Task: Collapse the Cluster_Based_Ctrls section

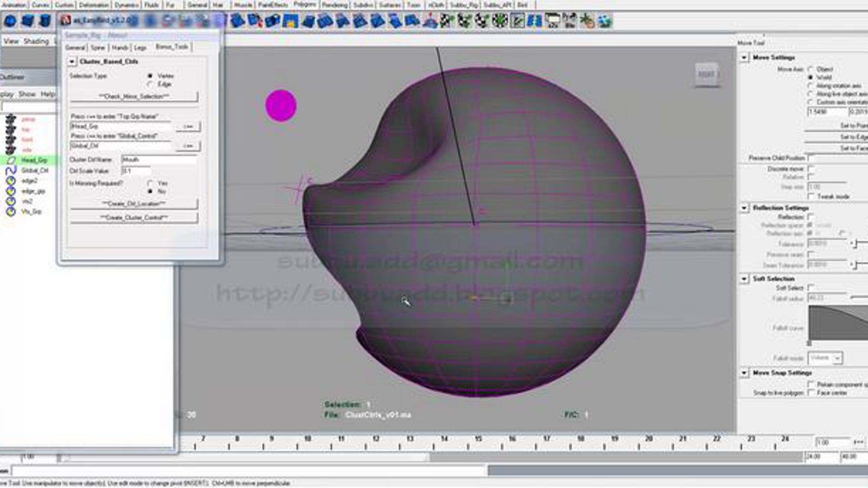Action: [72, 61]
